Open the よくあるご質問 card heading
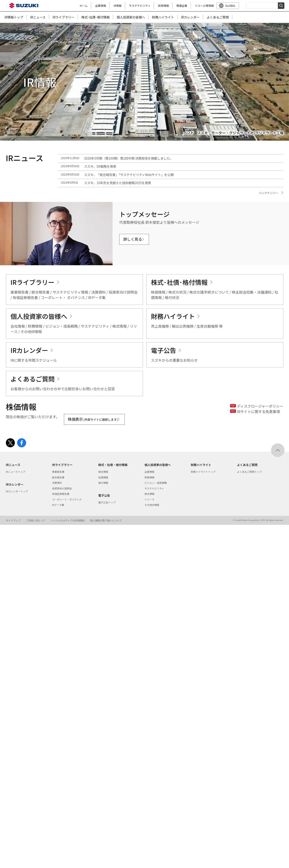The height and width of the screenshot is (868, 289). click(32, 379)
